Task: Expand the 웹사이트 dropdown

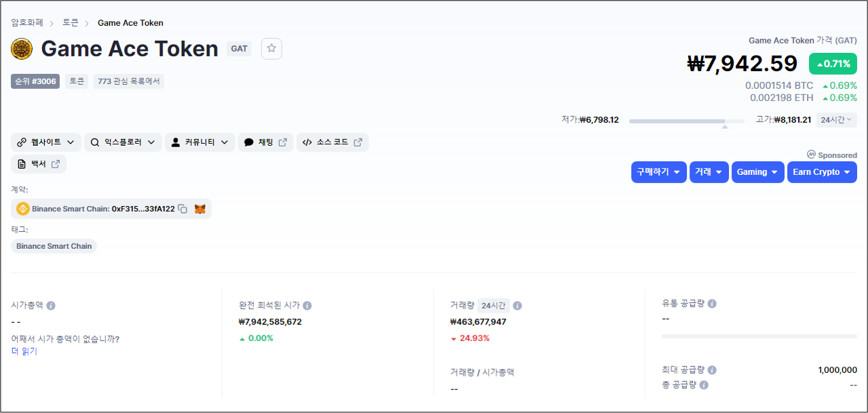Action: pos(46,142)
